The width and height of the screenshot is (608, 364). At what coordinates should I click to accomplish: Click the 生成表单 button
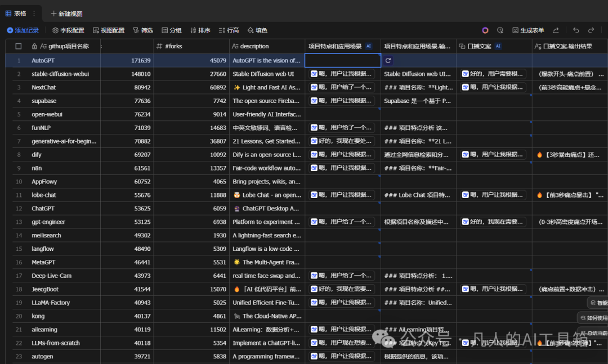(x=528, y=30)
